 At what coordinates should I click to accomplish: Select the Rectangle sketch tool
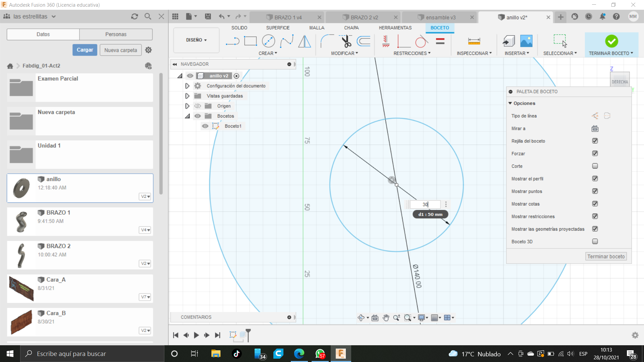pos(250,41)
